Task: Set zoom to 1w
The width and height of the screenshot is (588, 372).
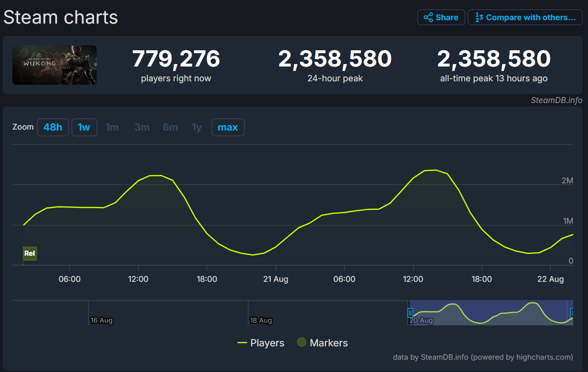Action: (84, 128)
